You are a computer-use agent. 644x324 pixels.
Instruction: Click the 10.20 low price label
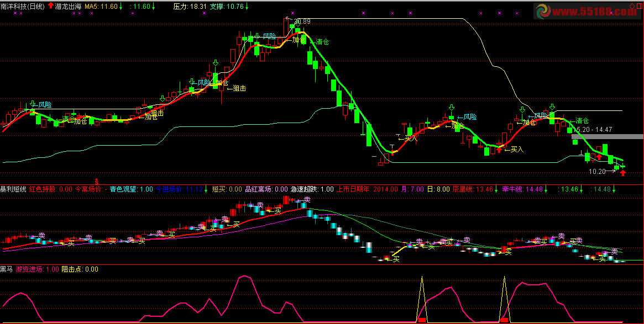pyautogui.click(x=597, y=172)
